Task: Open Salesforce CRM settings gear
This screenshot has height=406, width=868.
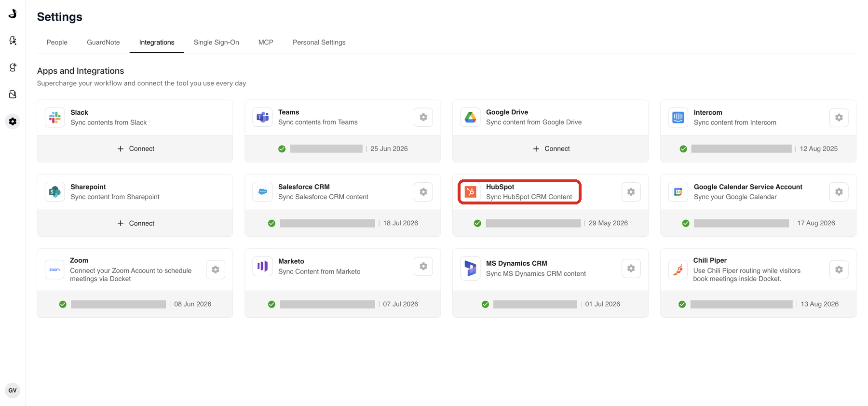Action: tap(423, 192)
